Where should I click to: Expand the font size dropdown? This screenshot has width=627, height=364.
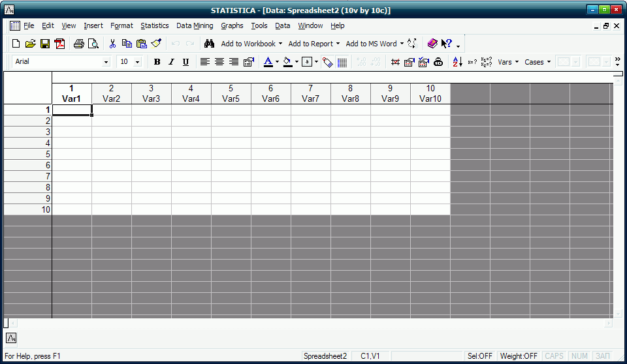pos(137,62)
